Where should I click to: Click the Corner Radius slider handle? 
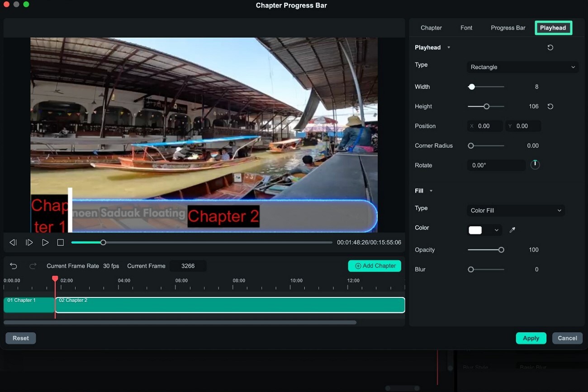[x=471, y=146]
